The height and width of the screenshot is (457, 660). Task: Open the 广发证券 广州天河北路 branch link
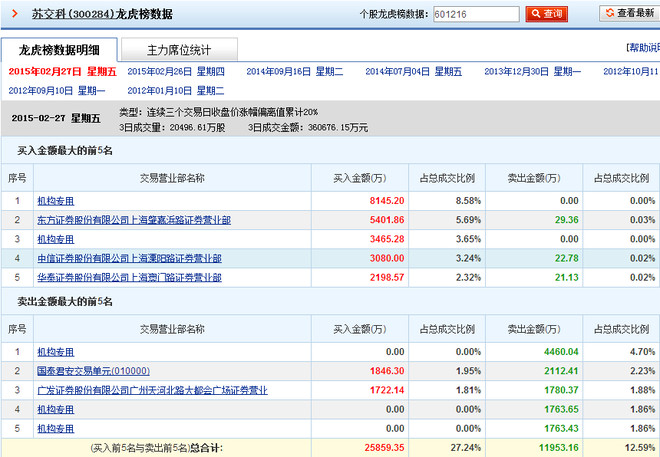152,391
